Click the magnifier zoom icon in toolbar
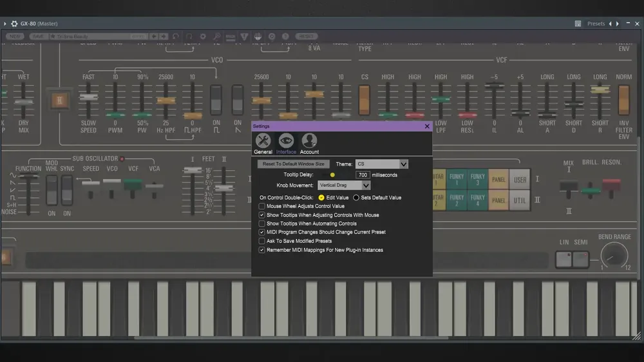 pos(217,37)
